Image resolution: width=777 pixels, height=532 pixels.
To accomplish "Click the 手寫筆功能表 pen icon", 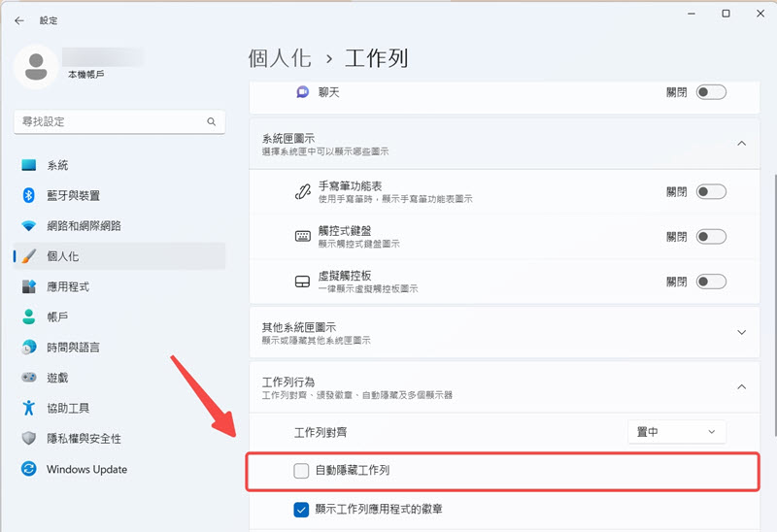I will tap(302, 191).
